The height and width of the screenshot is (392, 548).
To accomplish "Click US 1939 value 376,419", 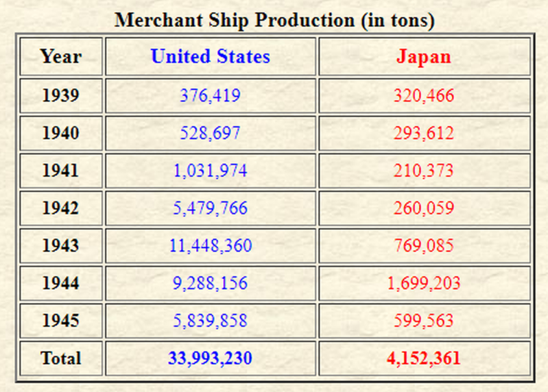I will (211, 95).
